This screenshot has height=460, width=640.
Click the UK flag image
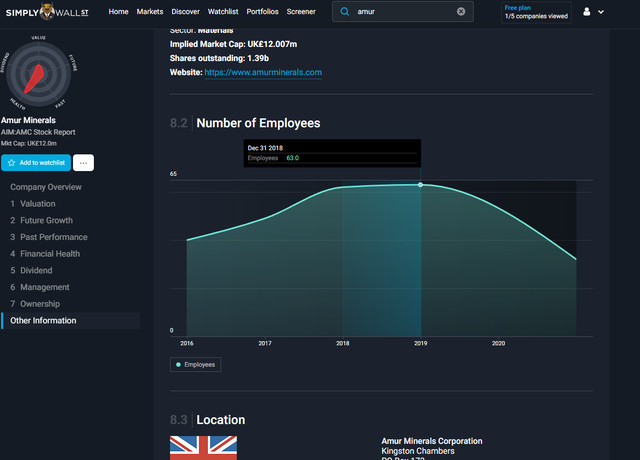[203, 448]
